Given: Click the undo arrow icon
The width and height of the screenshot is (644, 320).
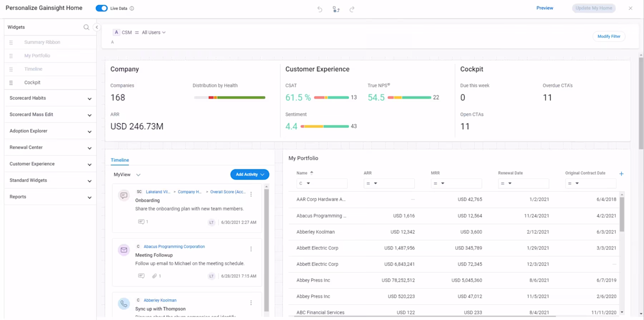Looking at the screenshot, I should coord(320,9).
